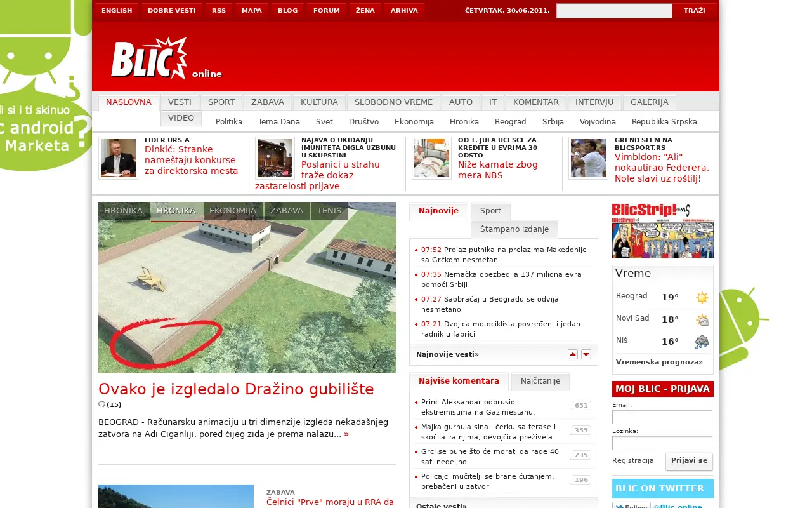Switch to the GALERIJA tab
The image size is (812, 508).
[650, 102]
